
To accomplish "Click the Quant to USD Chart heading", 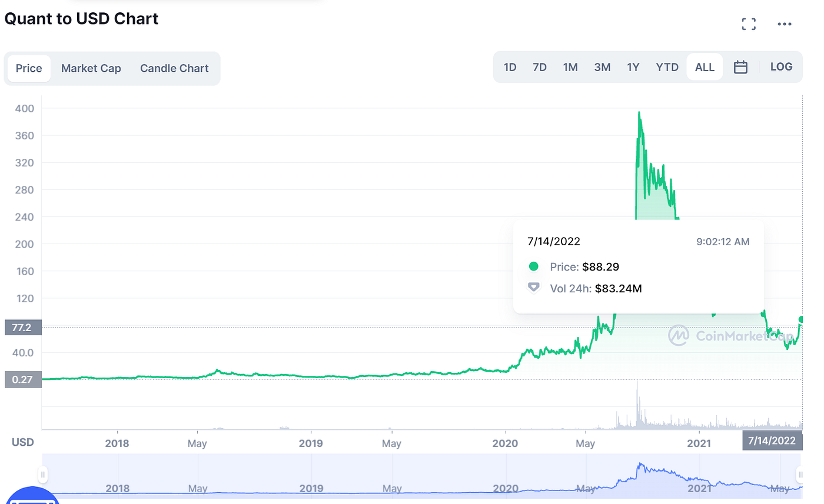I will pyautogui.click(x=81, y=19).
